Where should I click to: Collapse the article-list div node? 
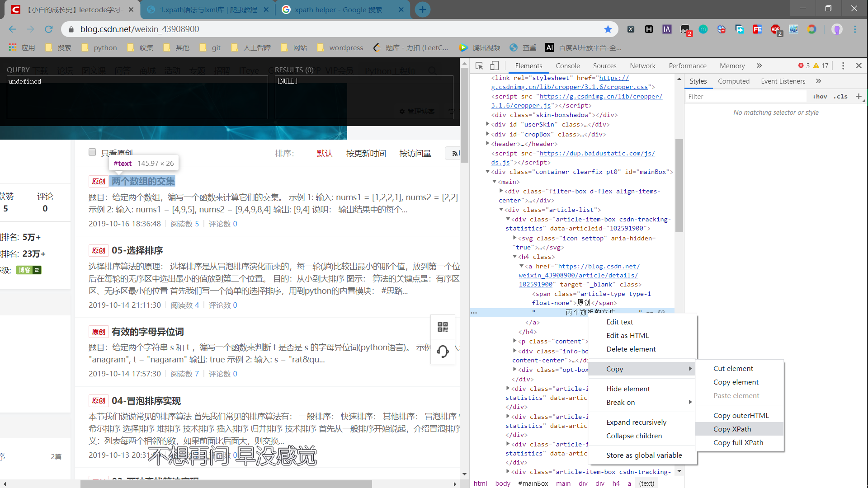pos(501,210)
